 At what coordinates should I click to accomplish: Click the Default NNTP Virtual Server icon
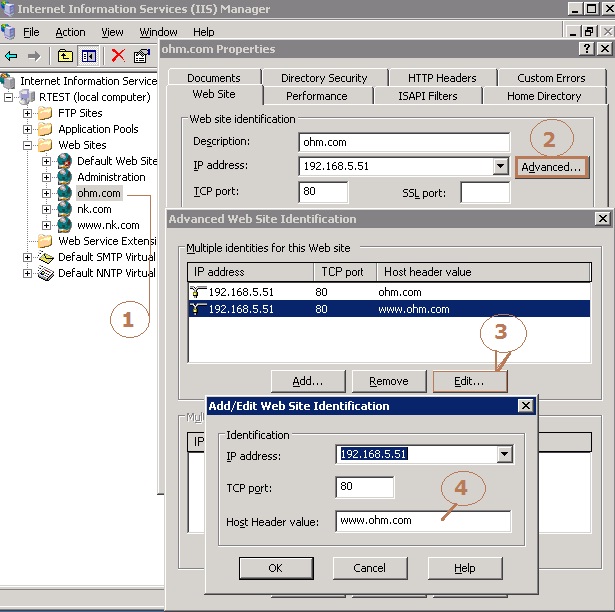(45, 273)
